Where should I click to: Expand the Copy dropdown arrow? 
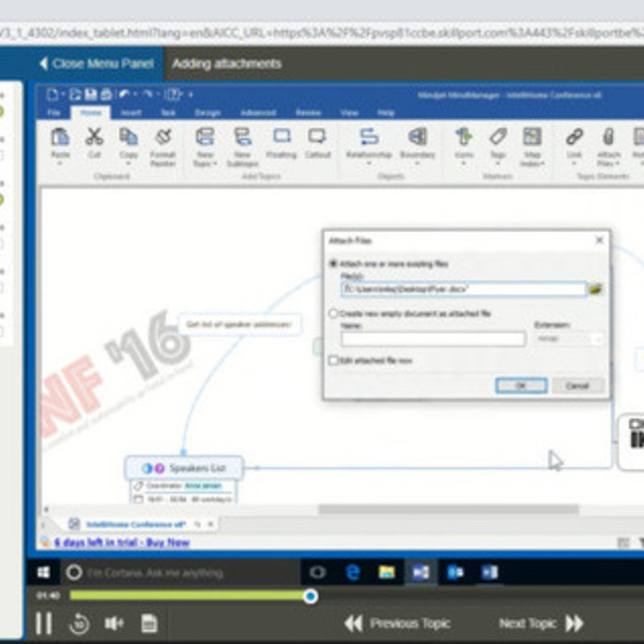(x=128, y=163)
